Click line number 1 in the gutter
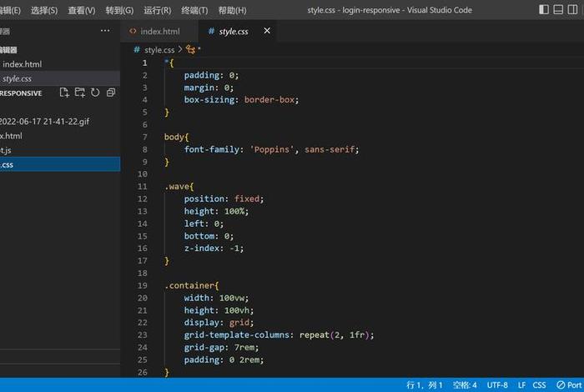 pos(144,63)
